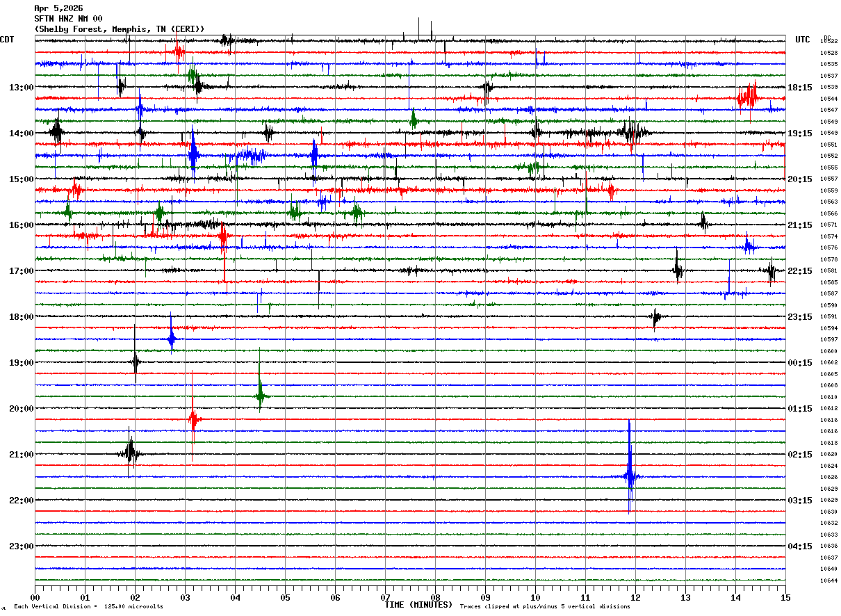Click the '02:15' UTC time label
The image size is (841, 616).
coord(800,455)
